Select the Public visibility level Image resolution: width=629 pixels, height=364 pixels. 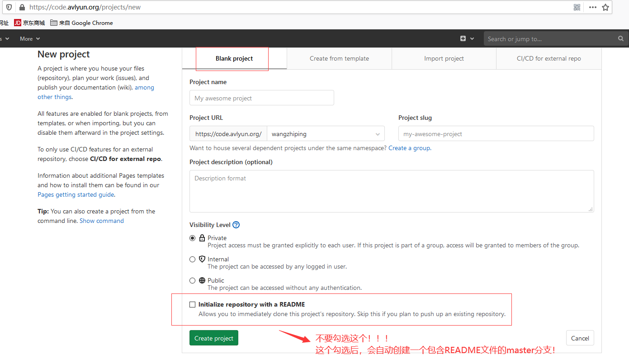tap(192, 280)
